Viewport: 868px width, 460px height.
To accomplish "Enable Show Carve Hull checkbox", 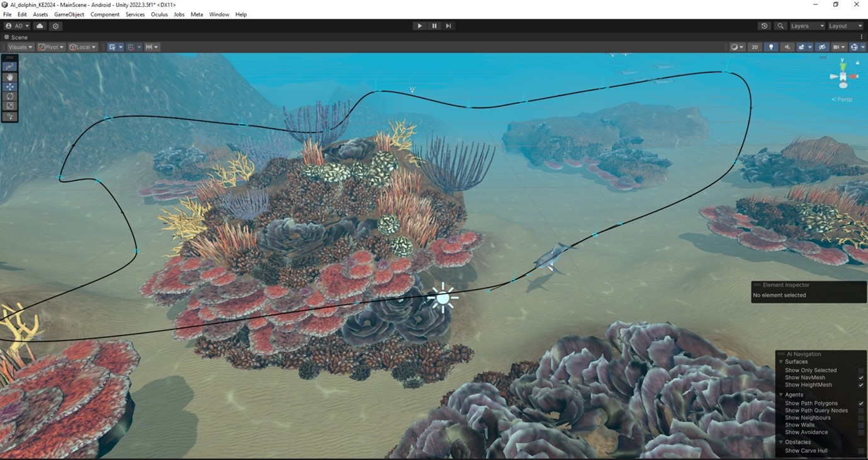I will point(861,451).
